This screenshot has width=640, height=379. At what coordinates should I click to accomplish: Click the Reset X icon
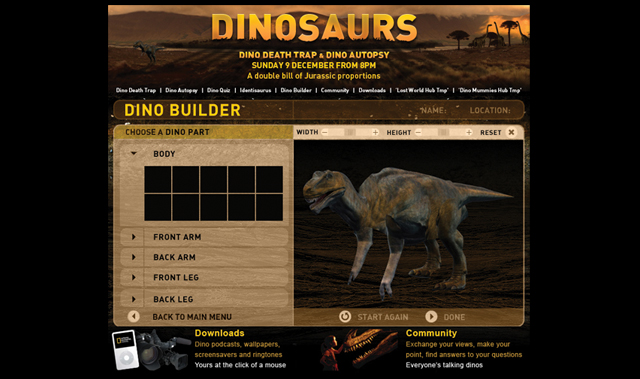click(511, 132)
